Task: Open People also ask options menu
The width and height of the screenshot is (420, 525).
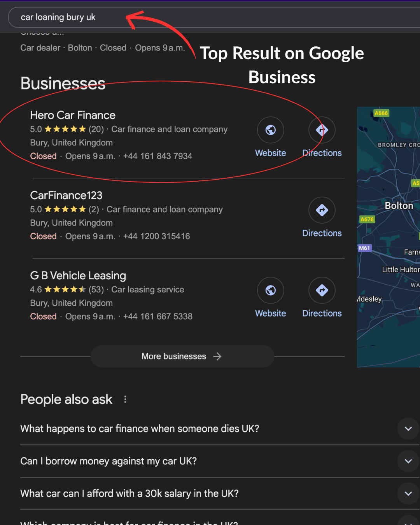Action: click(x=125, y=399)
